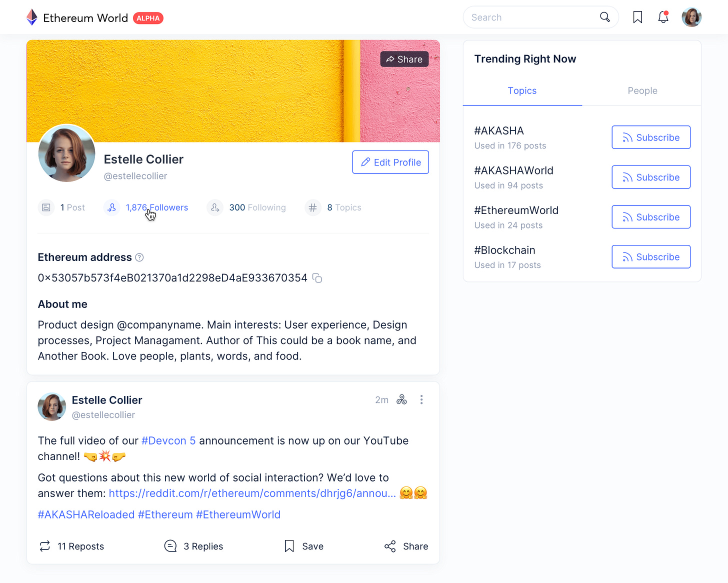The image size is (728, 583).
Task: Click the Share button on the cover image
Action: (x=404, y=59)
